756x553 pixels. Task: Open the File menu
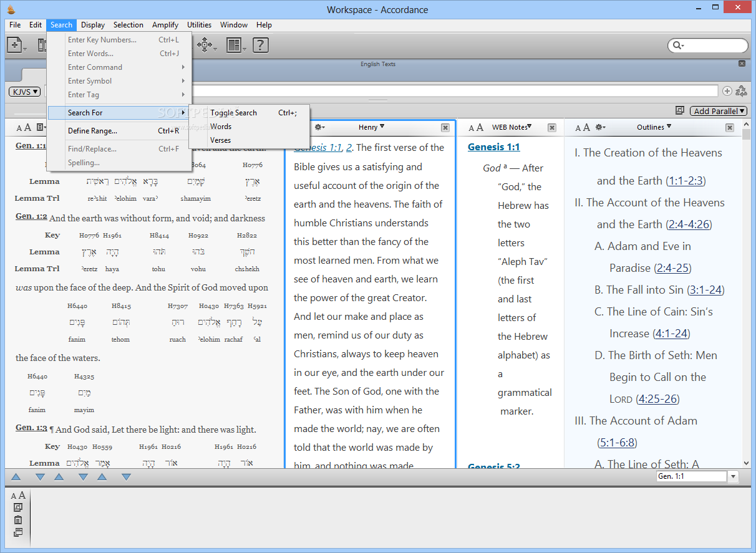click(x=15, y=25)
